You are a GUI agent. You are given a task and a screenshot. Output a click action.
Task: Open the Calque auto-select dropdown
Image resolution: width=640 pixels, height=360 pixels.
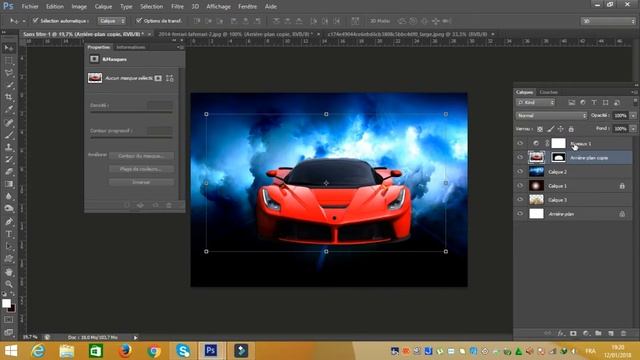(x=111, y=21)
